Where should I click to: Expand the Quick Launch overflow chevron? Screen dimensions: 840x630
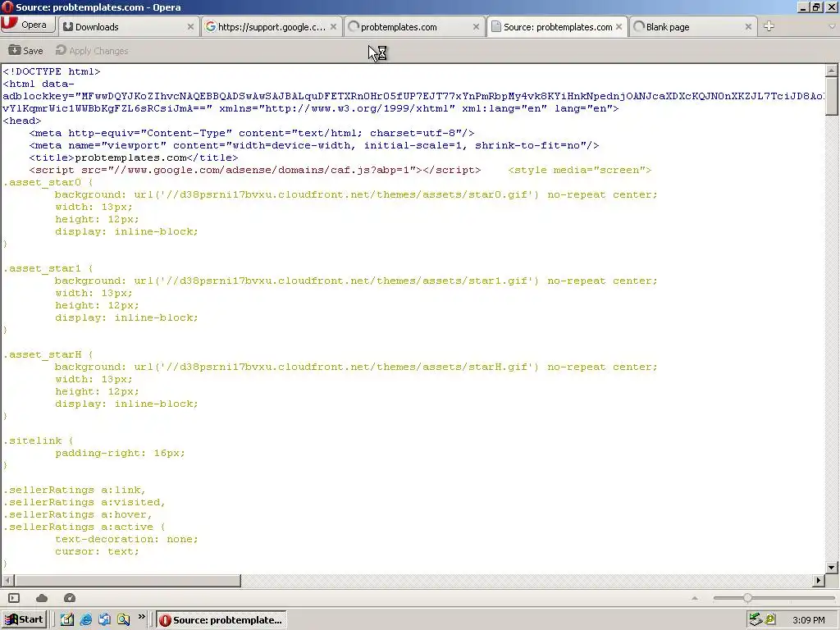(x=141, y=617)
